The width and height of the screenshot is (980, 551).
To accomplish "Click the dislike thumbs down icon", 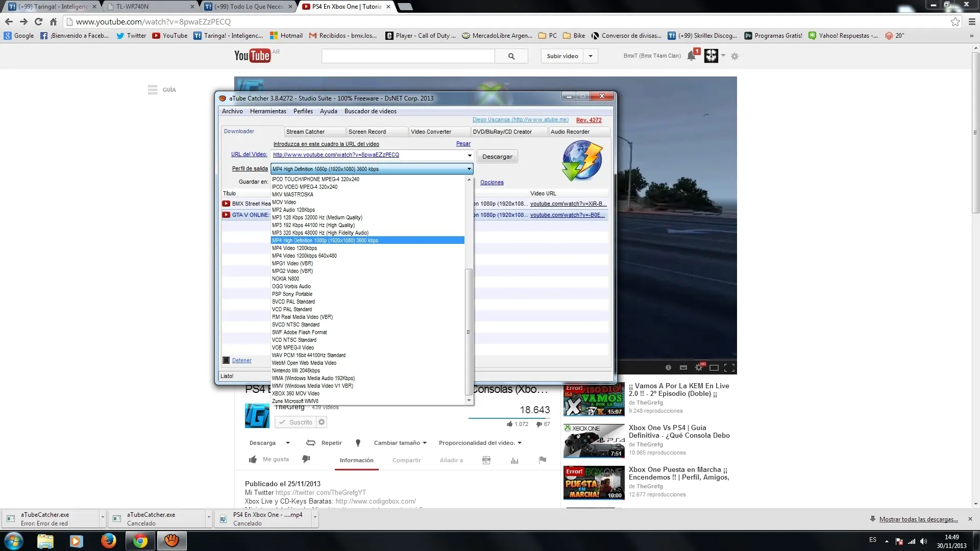I will point(306,459).
